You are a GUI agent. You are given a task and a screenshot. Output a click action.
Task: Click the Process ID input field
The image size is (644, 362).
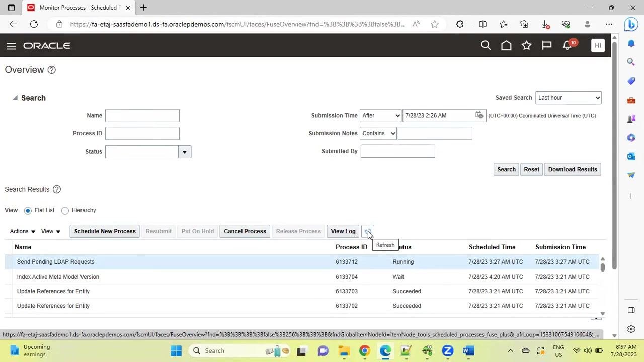pos(142,133)
